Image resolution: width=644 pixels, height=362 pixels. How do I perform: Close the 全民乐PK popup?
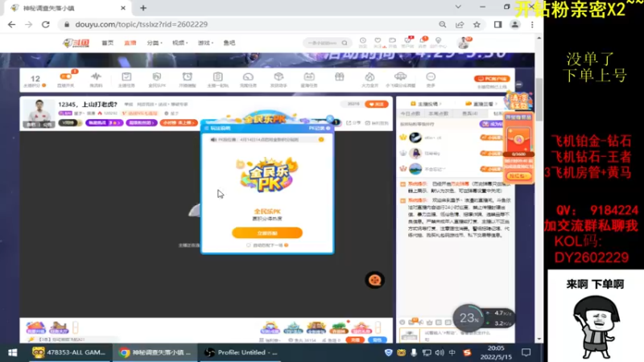(330, 119)
